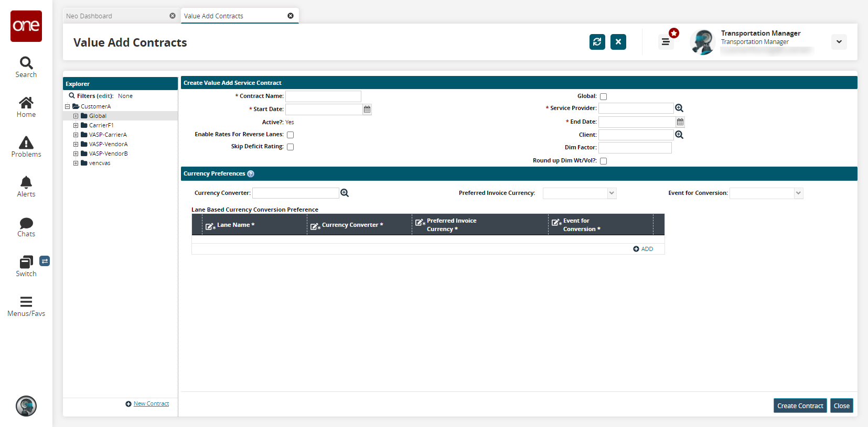Click the Create Contract button
This screenshot has width=868, height=427.
click(800, 406)
